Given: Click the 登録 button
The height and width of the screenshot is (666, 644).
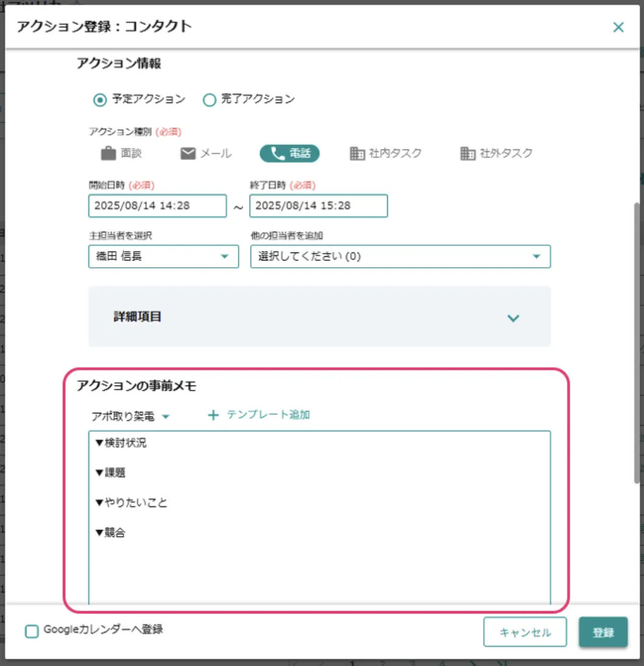Looking at the screenshot, I should coord(603,632).
